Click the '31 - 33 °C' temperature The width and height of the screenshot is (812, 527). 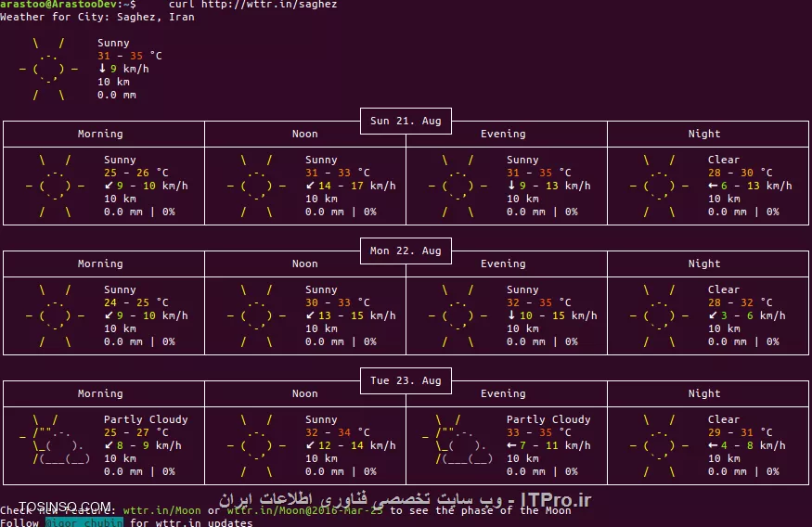point(337,173)
